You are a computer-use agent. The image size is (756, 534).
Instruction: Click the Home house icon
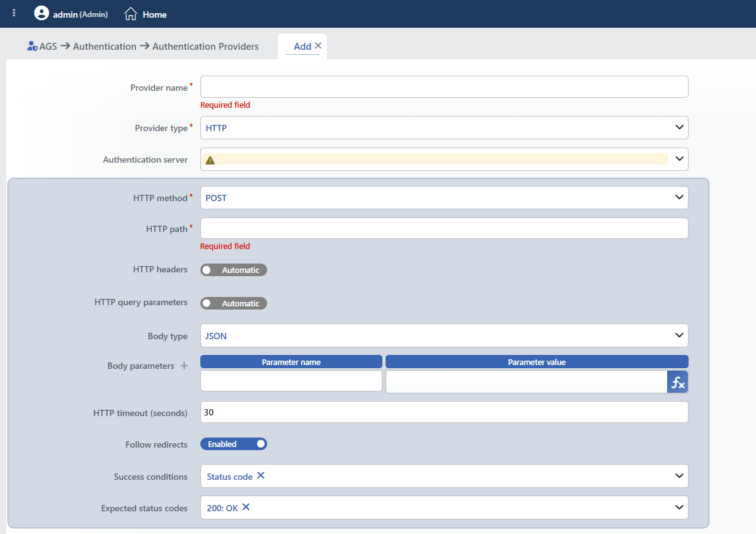(130, 13)
